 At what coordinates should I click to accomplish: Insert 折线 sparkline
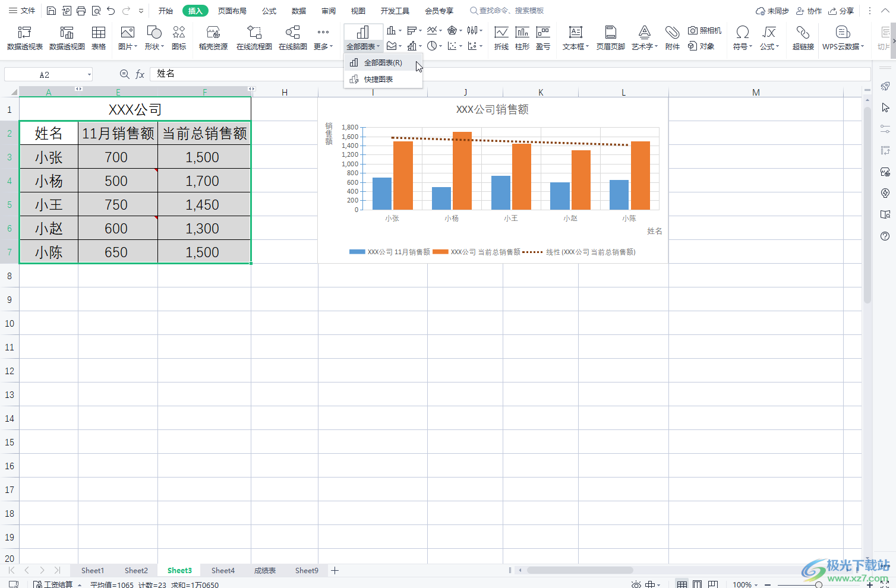[x=501, y=38]
